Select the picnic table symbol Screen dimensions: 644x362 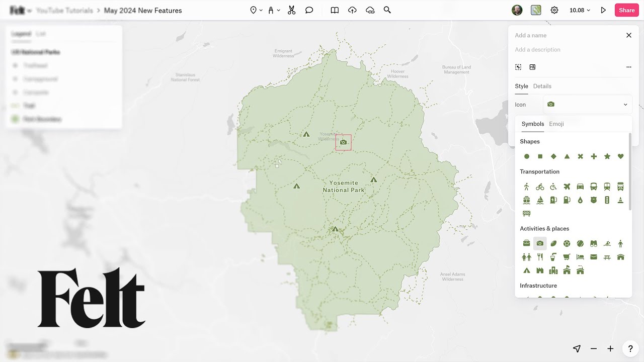click(x=607, y=257)
